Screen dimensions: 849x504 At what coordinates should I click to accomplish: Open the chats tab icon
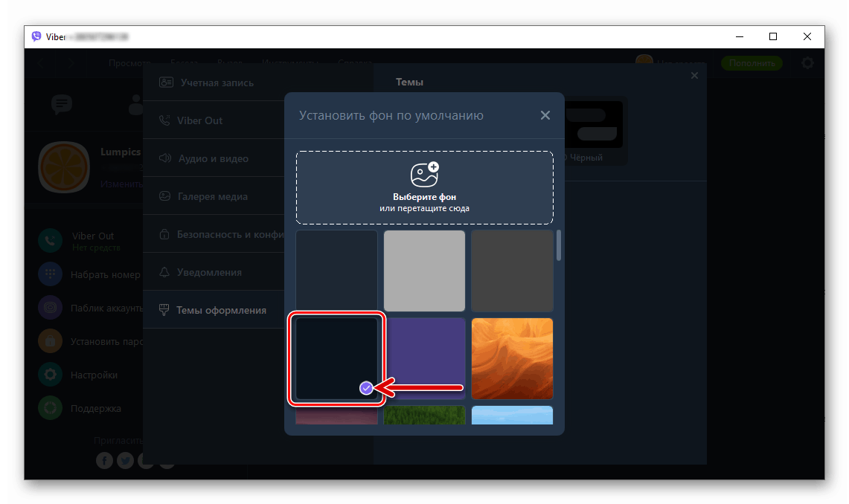pyautogui.click(x=61, y=103)
